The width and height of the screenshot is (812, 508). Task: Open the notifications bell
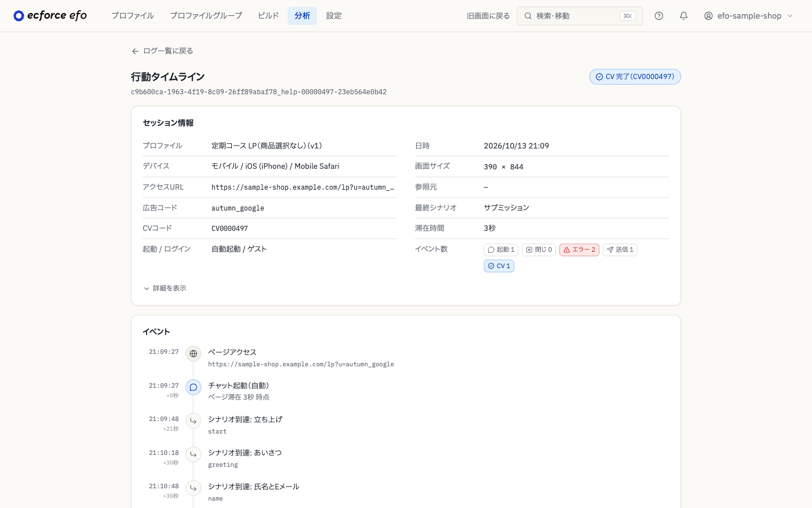(x=683, y=16)
